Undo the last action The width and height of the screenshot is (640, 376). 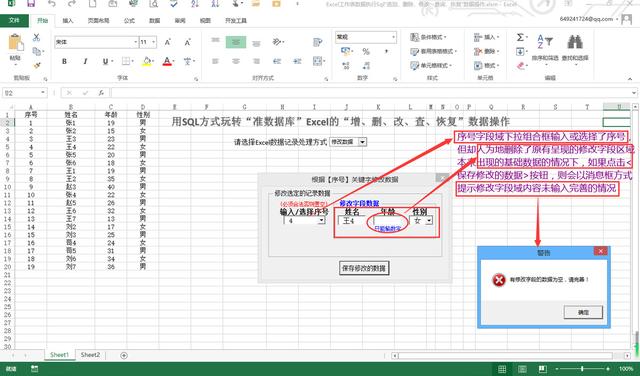point(52,4)
